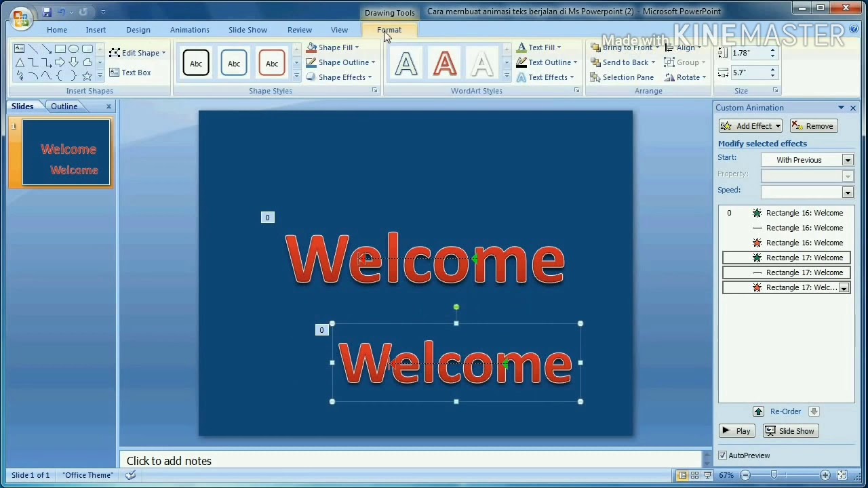Open the Shape Outline dropdown

pos(340,62)
